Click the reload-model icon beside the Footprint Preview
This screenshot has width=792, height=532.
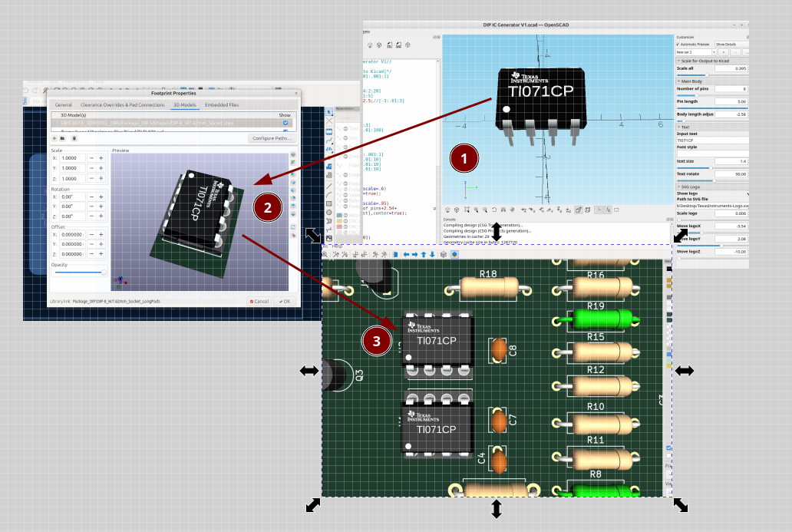[293, 226]
